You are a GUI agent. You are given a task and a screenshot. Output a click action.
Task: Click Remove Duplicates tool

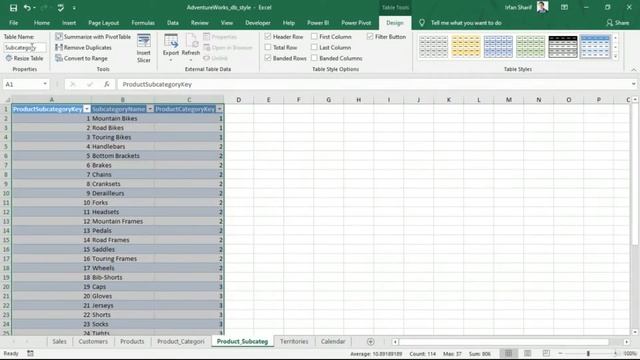pos(83,48)
